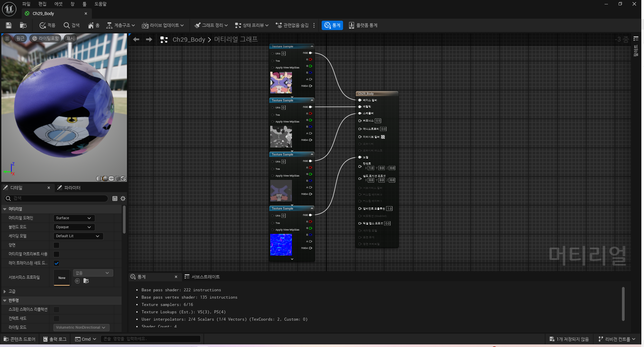This screenshot has height=347, width=644.
Task: Click the 홈 (Home) toolbar button
Action: pyautogui.click(x=94, y=25)
